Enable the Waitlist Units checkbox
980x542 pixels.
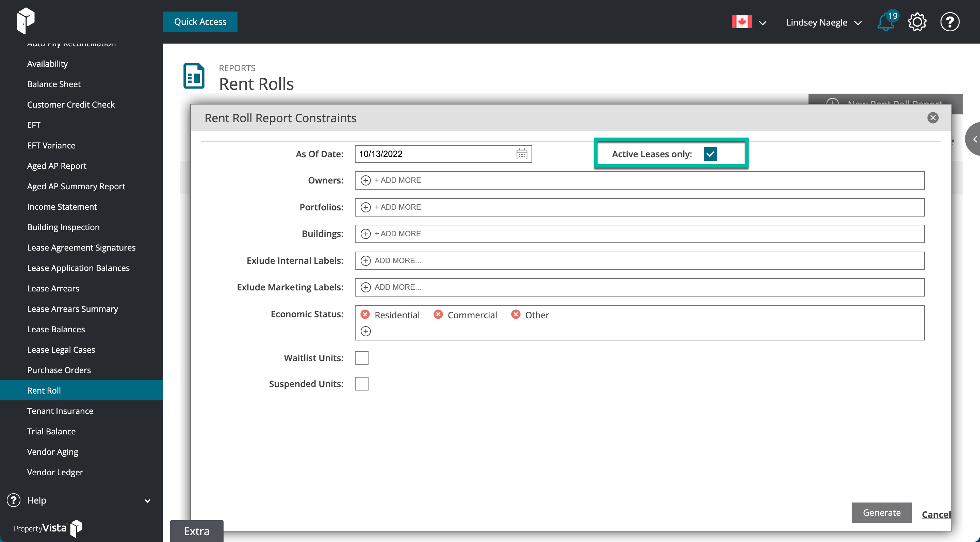pyautogui.click(x=361, y=358)
